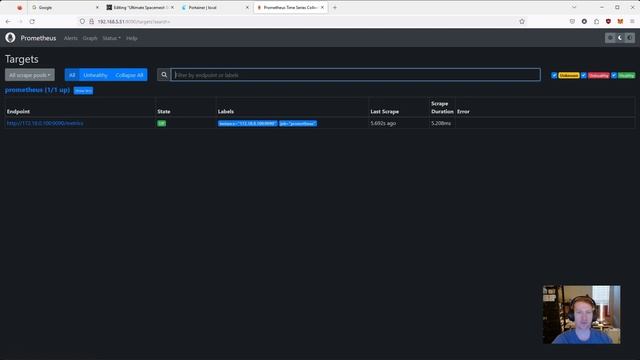Switch to dark theme moon icon

click(620, 38)
